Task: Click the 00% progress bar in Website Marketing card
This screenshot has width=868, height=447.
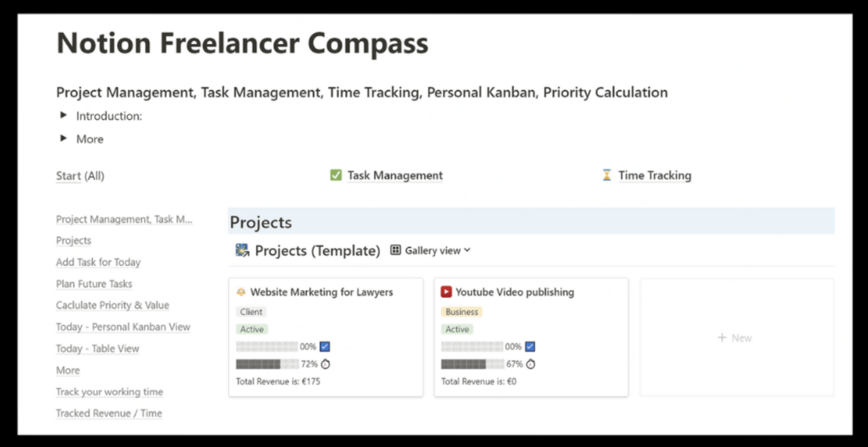Action: click(267, 347)
